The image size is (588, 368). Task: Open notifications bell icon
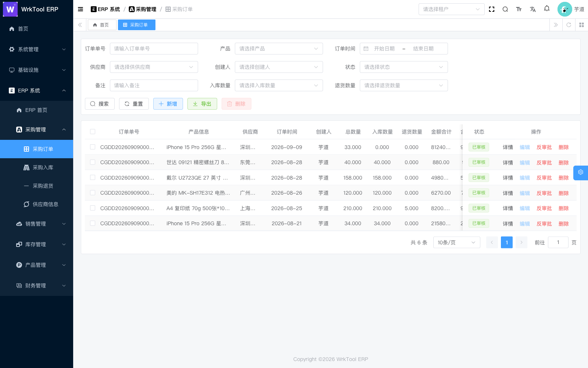[547, 8]
